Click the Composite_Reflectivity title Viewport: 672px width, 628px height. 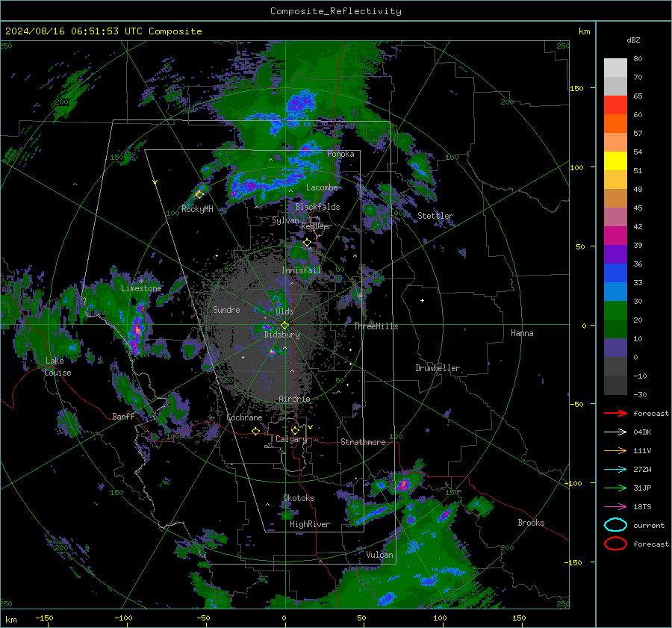[x=336, y=11]
